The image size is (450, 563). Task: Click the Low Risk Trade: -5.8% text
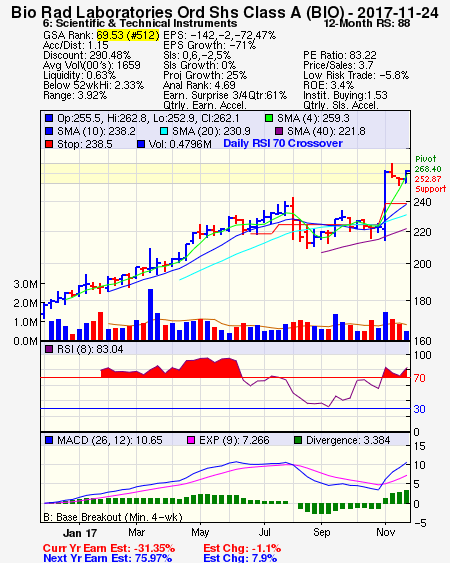356,75
